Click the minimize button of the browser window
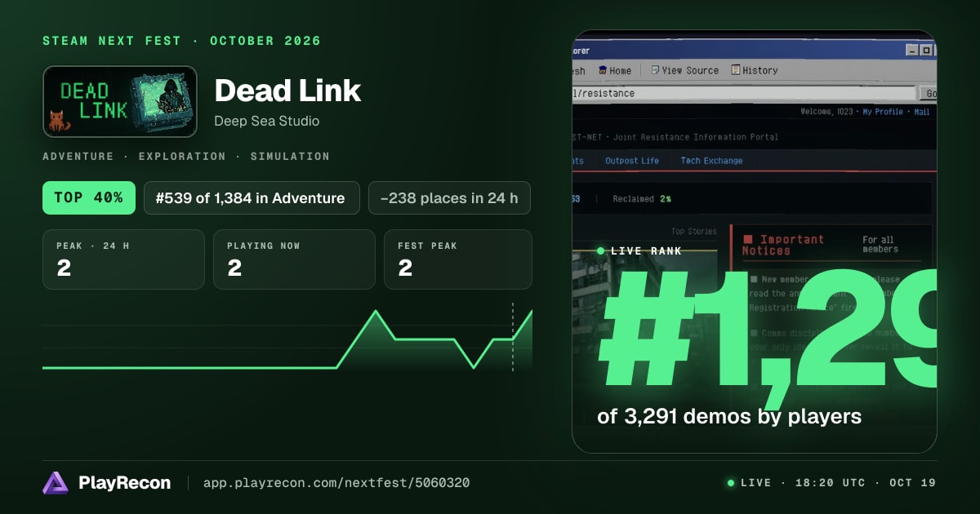The width and height of the screenshot is (980, 514). 912,51
